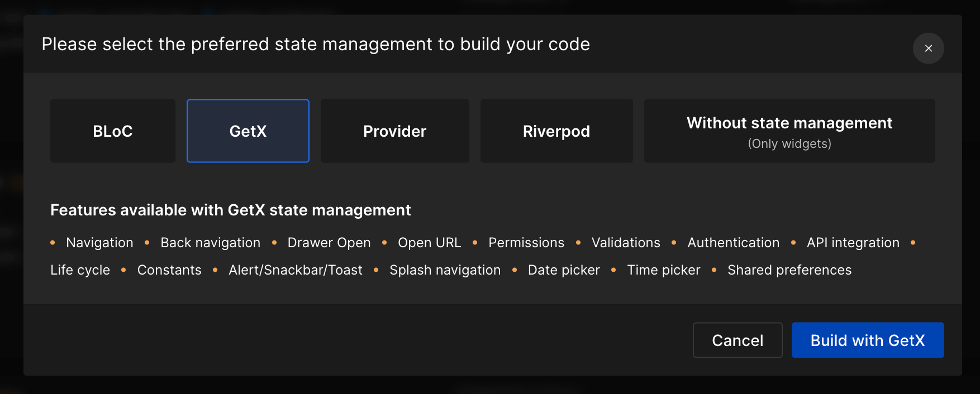Click the Cancel button
The image size is (980, 394).
click(737, 340)
